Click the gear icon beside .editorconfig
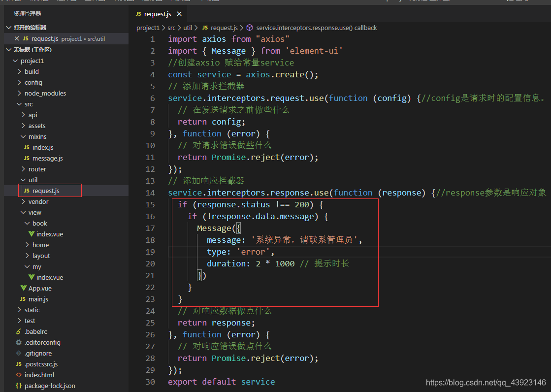The height and width of the screenshot is (392, 551). (x=19, y=342)
